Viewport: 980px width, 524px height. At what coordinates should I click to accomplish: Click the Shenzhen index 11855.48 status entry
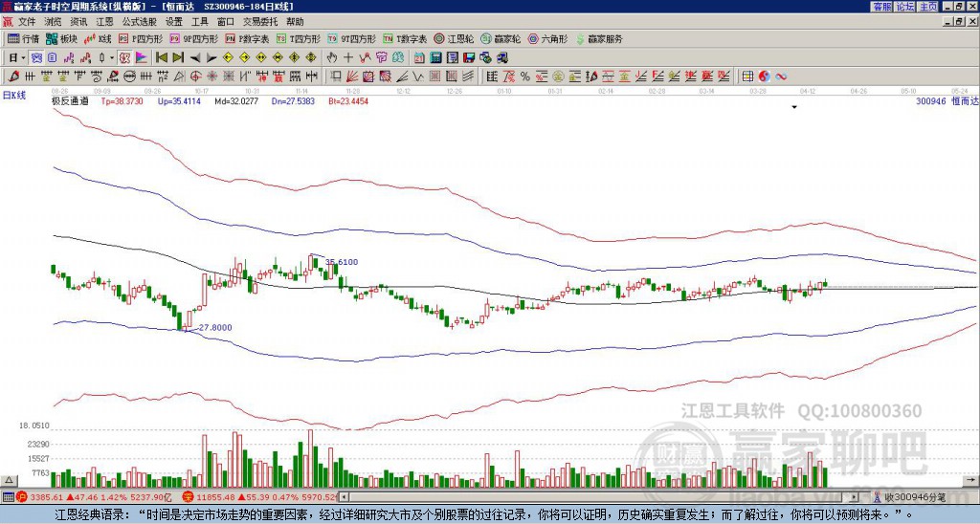259,497
